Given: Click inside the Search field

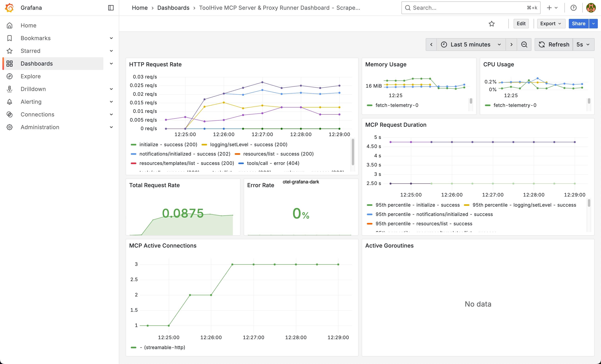Looking at the screenshot, I should point(463,8).
